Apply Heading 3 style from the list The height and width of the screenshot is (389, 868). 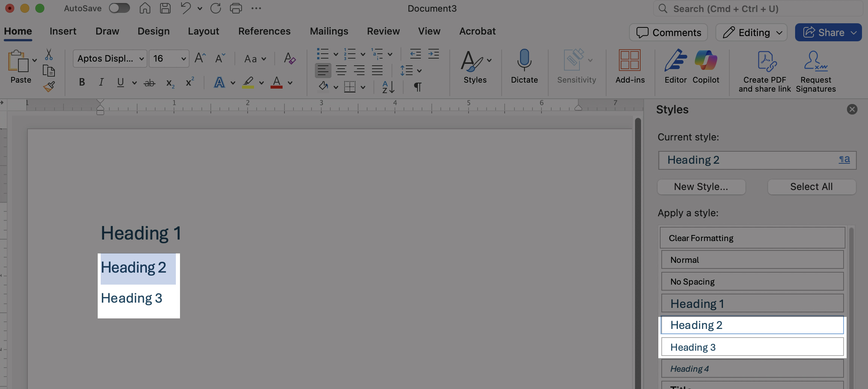pyautogui.click(x=752, y=347)
